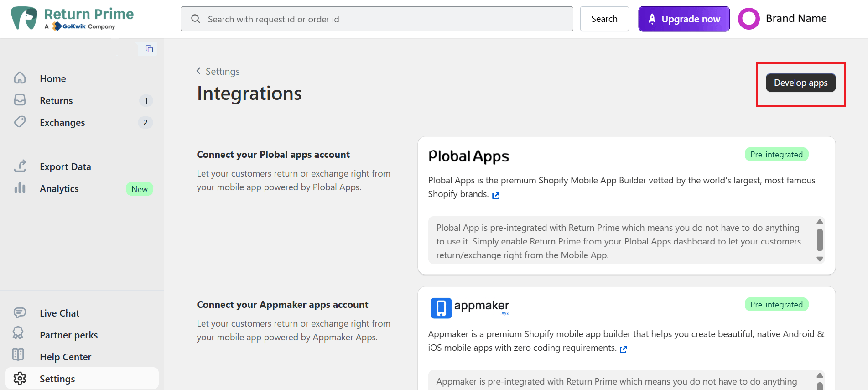The image size is (868, 390).
Task: Click the Partner perks badge icon
Action: point(18,333)
